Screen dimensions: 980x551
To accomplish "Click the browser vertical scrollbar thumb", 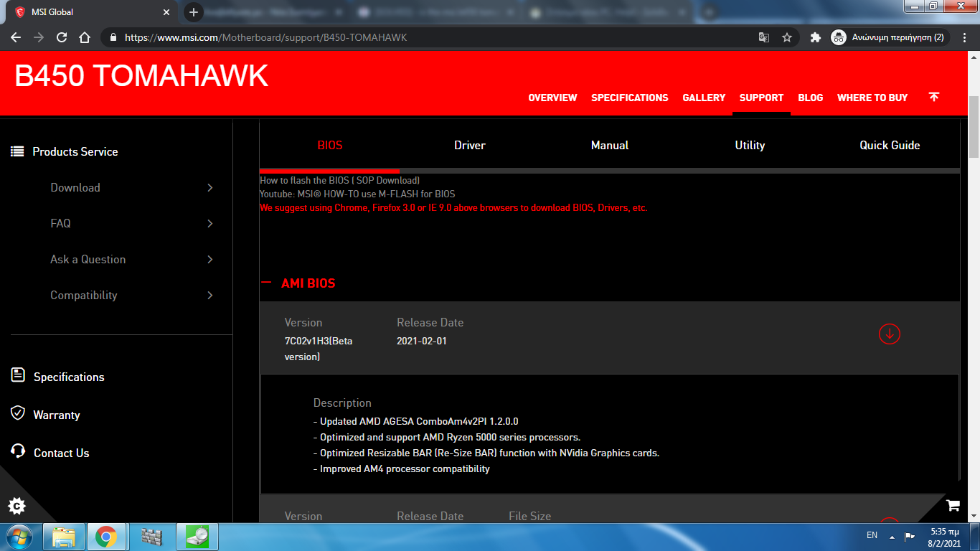I will [974, 126].
